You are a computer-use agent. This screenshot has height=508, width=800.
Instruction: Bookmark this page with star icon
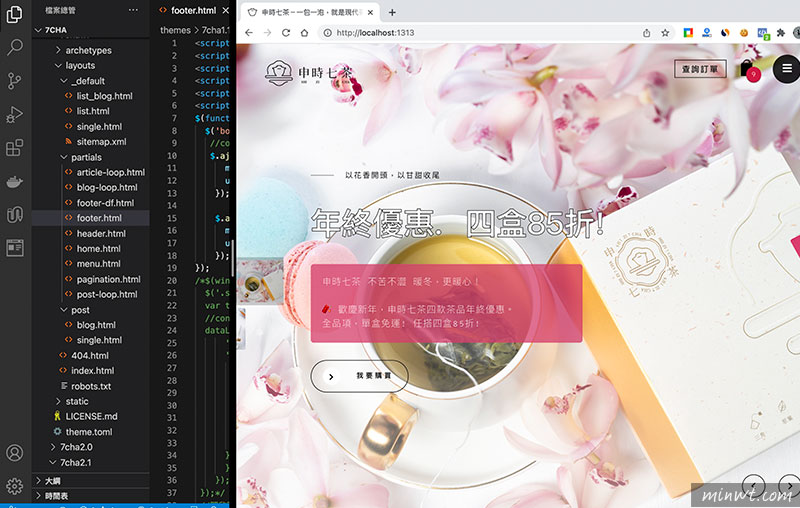[x=665, y=33]
